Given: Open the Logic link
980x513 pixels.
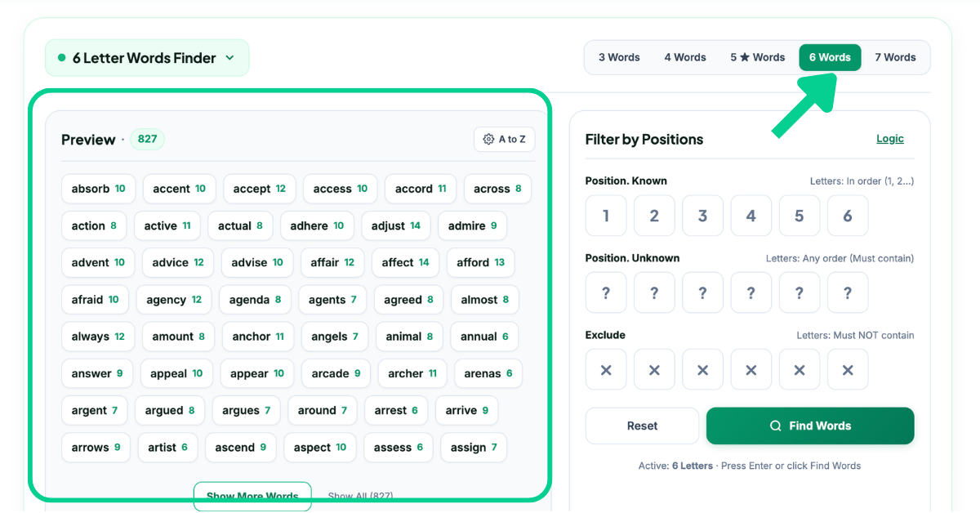Looking at the screenshot, I should (x=890, y=139).
